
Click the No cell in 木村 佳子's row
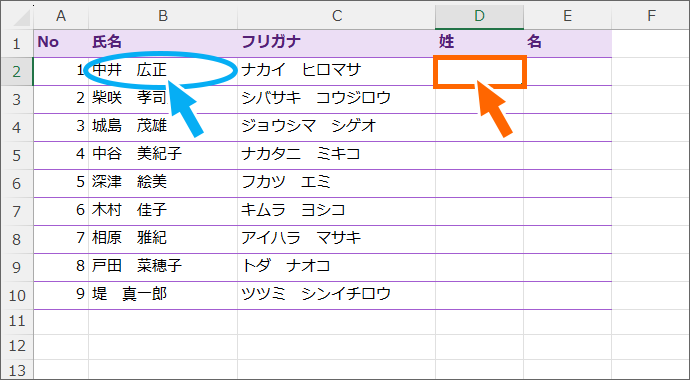61,212
